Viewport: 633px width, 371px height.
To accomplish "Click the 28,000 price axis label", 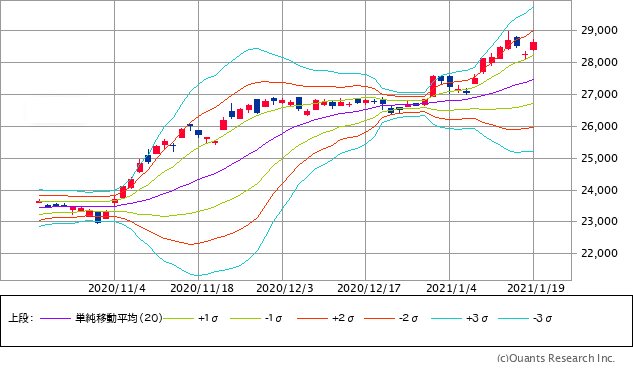I will tap(599, 62).
